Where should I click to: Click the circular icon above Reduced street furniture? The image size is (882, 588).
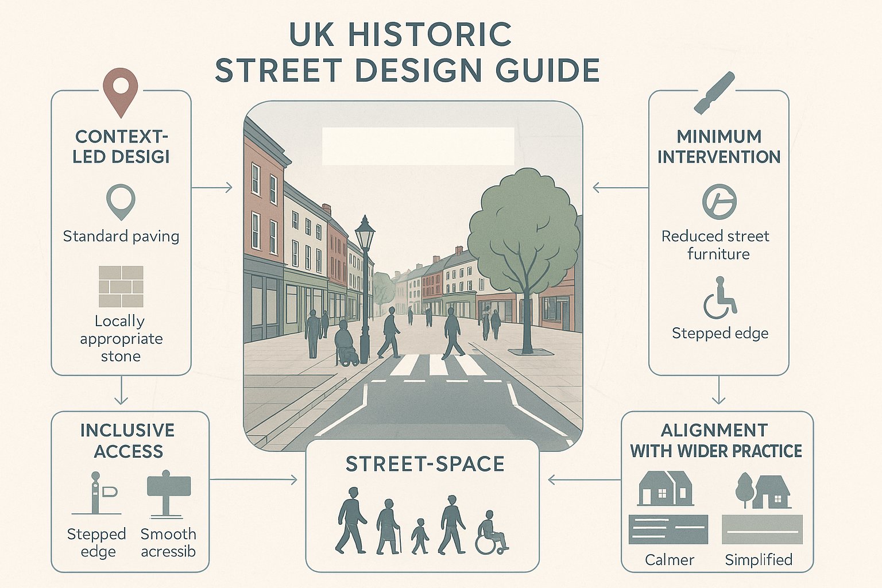coord(719,202)
